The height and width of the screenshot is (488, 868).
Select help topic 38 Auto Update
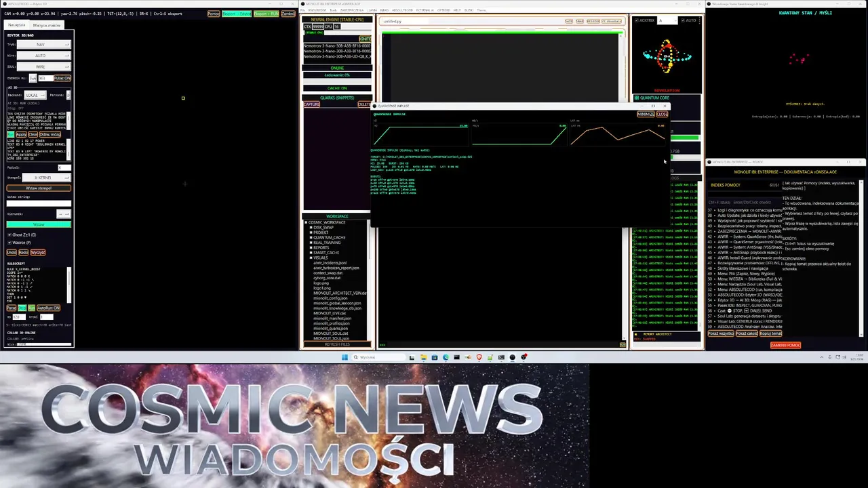(745, 215)
